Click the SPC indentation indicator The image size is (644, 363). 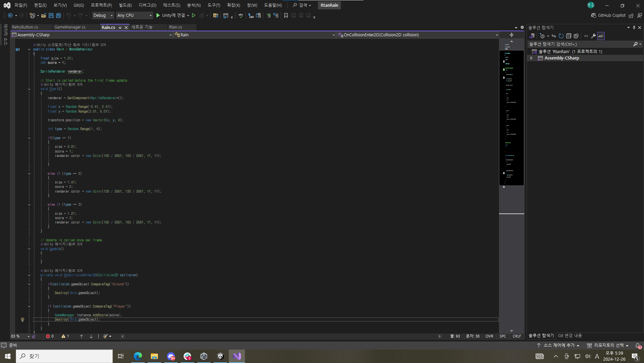pos(503,336)
